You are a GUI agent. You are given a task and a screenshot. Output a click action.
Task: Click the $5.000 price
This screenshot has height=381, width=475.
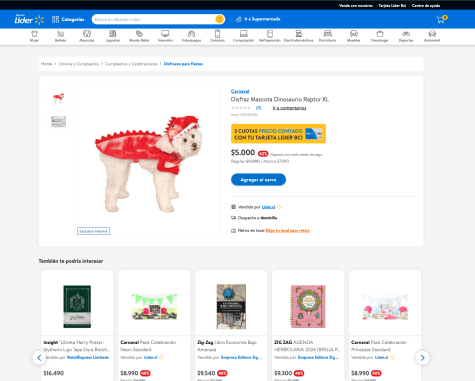[x=243, y=153]
